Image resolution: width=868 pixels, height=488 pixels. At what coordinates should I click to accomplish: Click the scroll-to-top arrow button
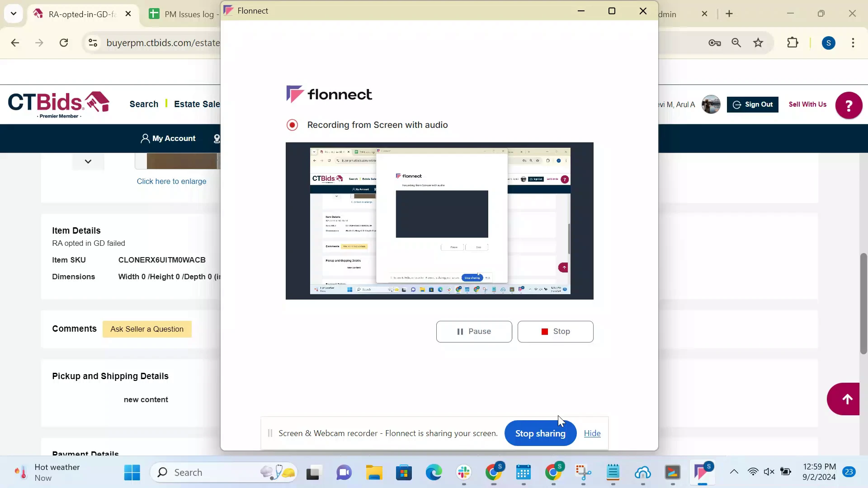844,399
